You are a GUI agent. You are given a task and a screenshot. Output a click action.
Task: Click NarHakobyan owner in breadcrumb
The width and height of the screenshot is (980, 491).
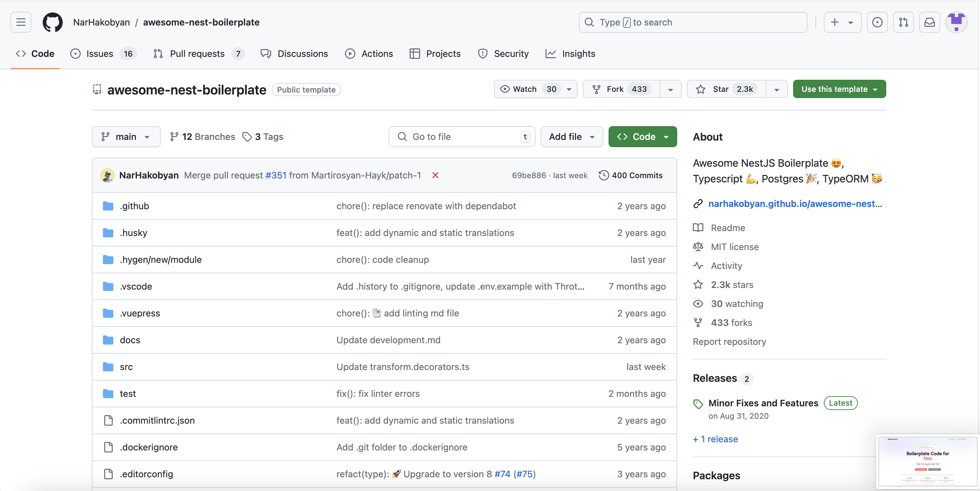(102, 22)
